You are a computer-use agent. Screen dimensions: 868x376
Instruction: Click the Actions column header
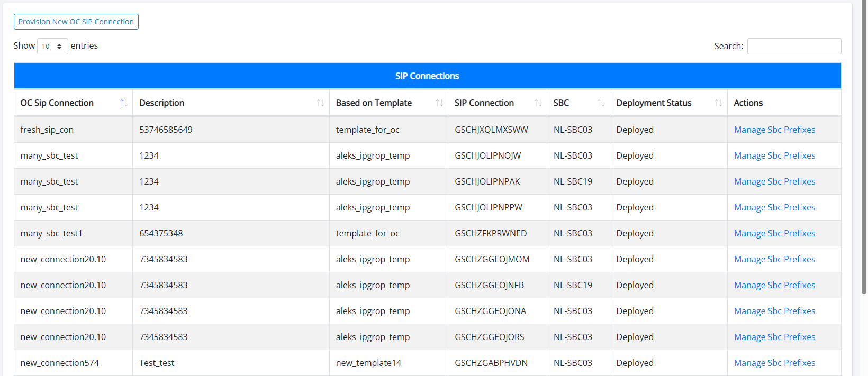coord(748,103)
